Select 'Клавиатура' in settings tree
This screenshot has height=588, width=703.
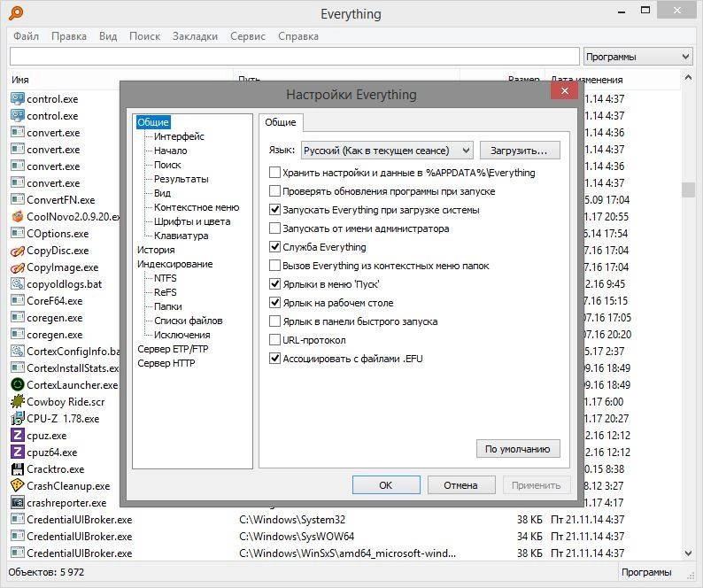(x=182, y=236)
